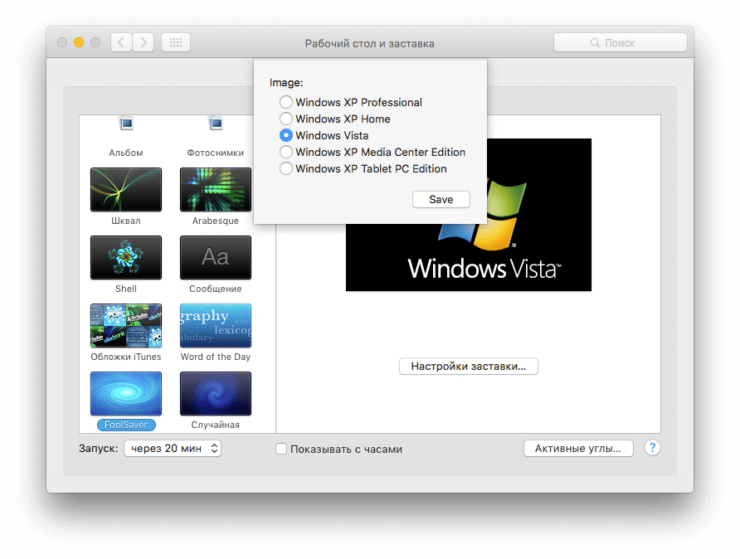Click the Arabesque label text

click(216, 221)
